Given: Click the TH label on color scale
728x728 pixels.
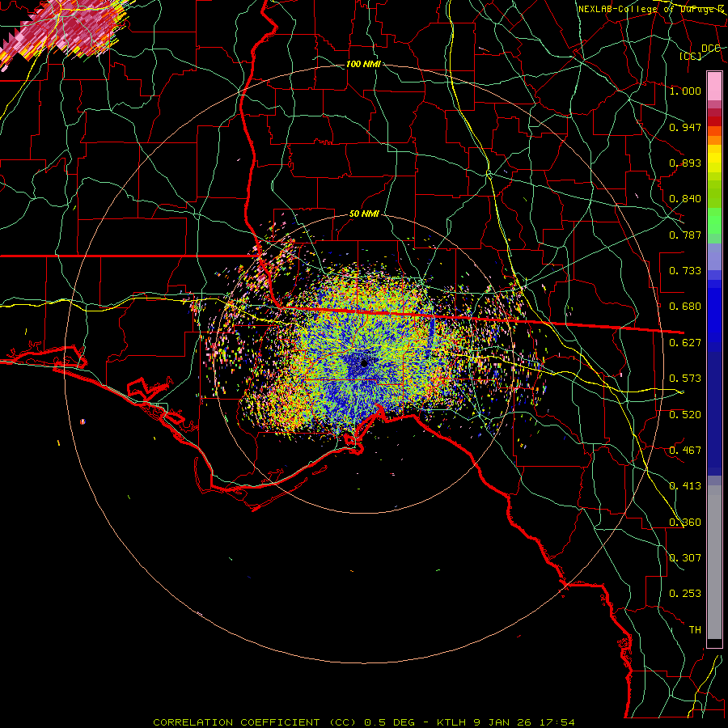Looking at the screenshot, I should [x=695, y=630].
